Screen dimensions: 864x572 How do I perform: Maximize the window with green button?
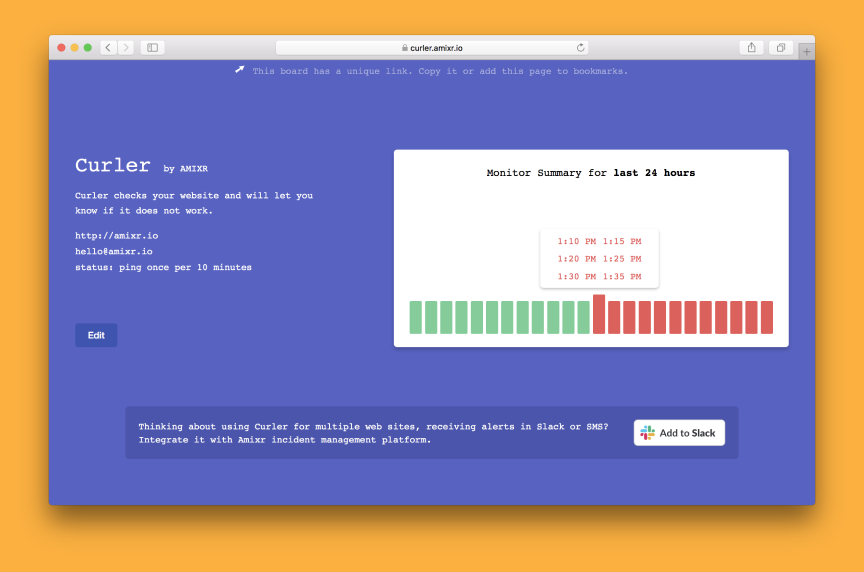88,48
